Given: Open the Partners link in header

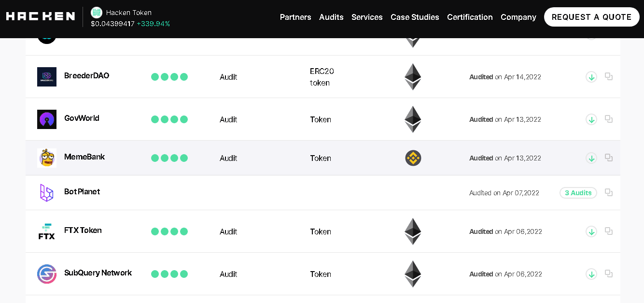Looking at the screenshot, I should pos(295,17).
